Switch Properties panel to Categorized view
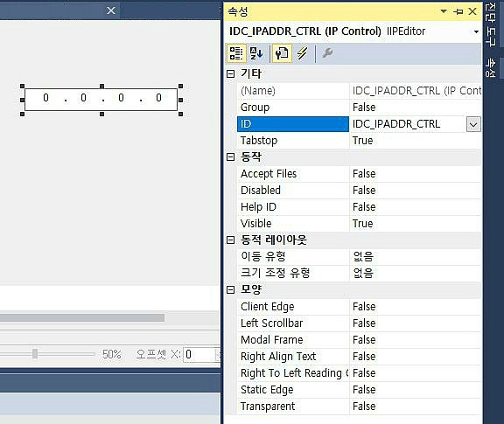Screen dimensions: 504x424 coord(236,53)
